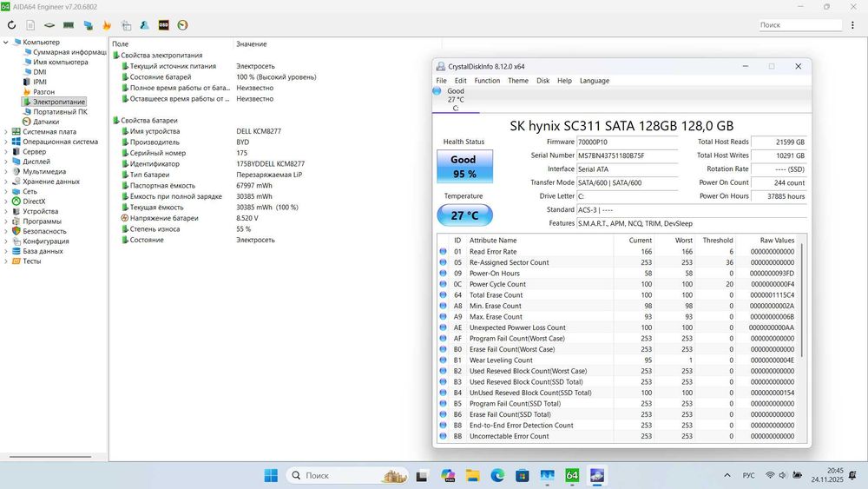The image size is (868, 489).
Task: Expand the Хранение данных tree node
Action: pos(6,182)
